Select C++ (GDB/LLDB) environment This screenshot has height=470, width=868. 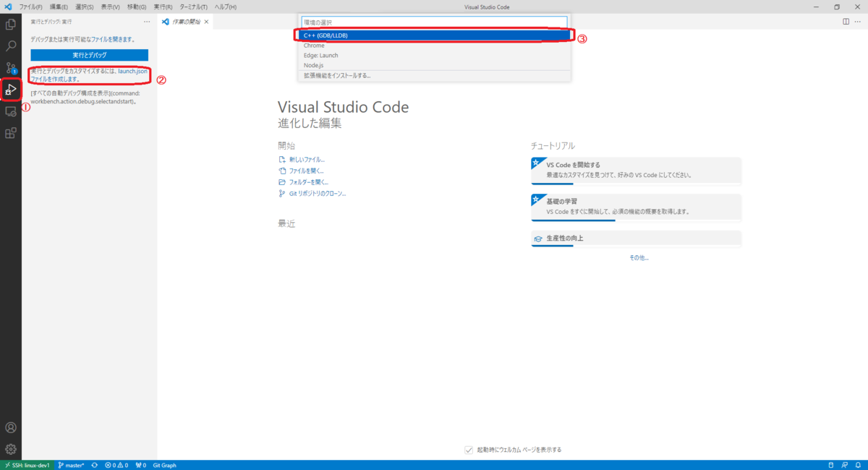pyautogui.click(x=434, y=35)
